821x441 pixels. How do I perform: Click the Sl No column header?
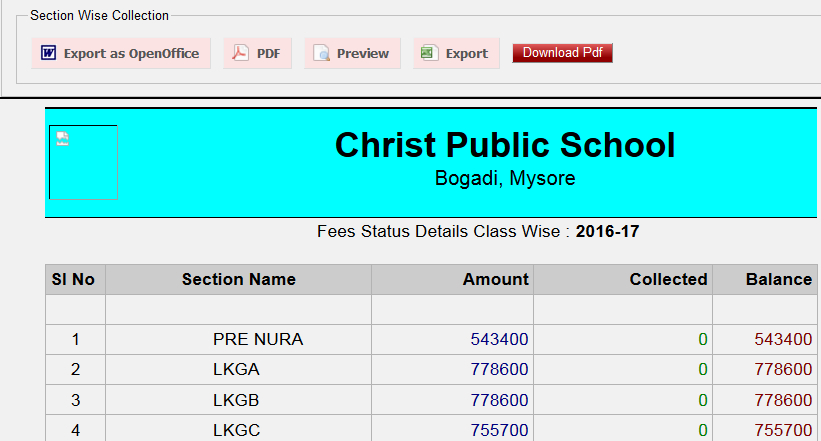(x=73, y=280)
